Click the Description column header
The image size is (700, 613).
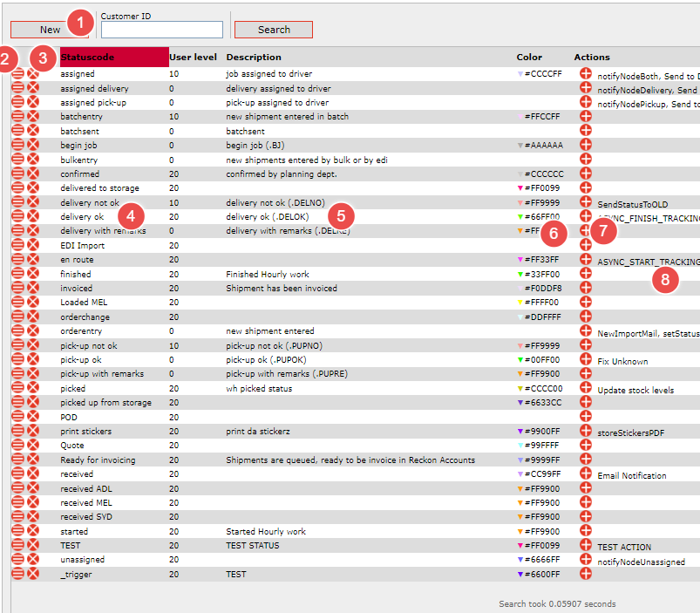254,58
